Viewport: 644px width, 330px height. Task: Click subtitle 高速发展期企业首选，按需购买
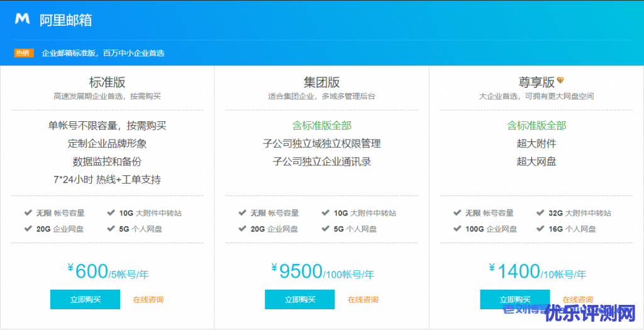(x=107, y=97)
